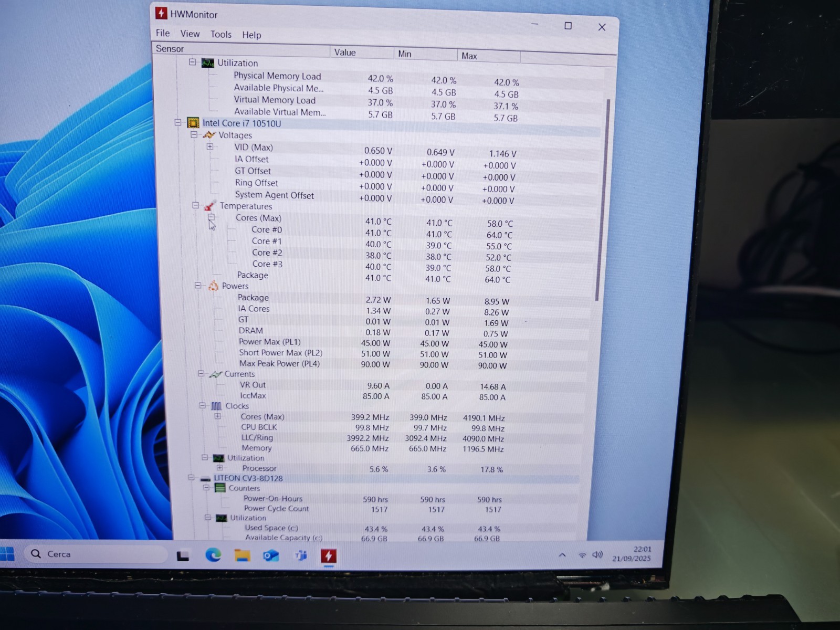This screenshot has height=630, width=840.
Task: Click the LITEON drive icon
Action: (x=205, y=479)
